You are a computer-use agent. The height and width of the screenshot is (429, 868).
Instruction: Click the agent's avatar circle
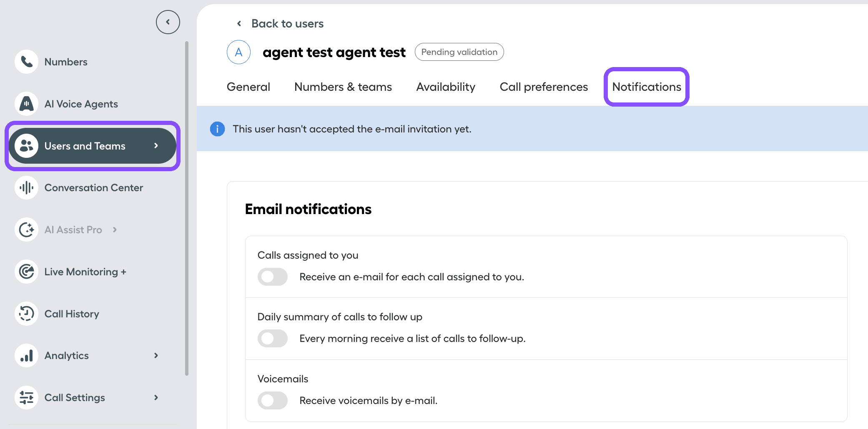[x=238, y=52]
